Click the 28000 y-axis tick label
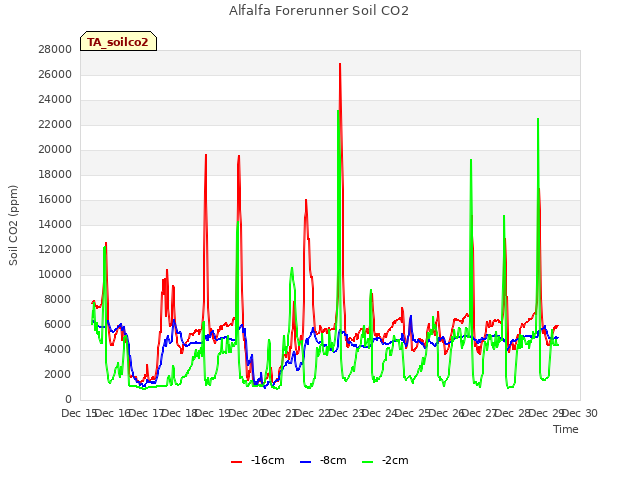 click(x=55, y=49)
